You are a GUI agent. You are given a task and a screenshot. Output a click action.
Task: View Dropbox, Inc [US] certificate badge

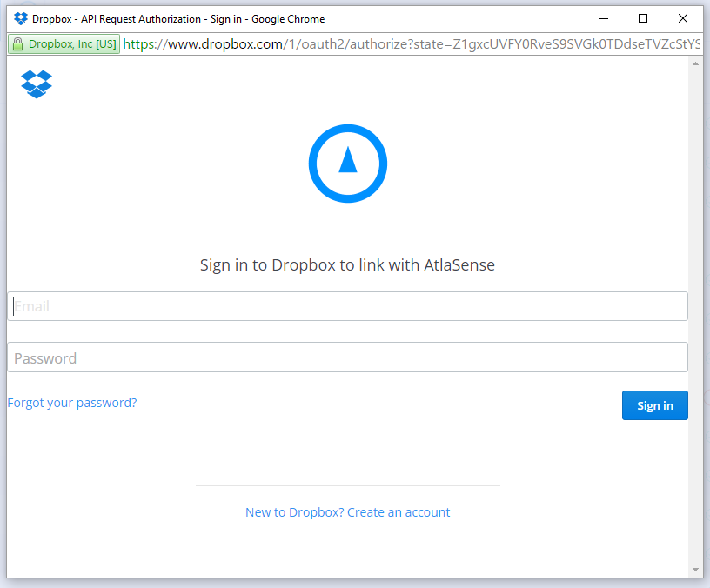point(64,44)
